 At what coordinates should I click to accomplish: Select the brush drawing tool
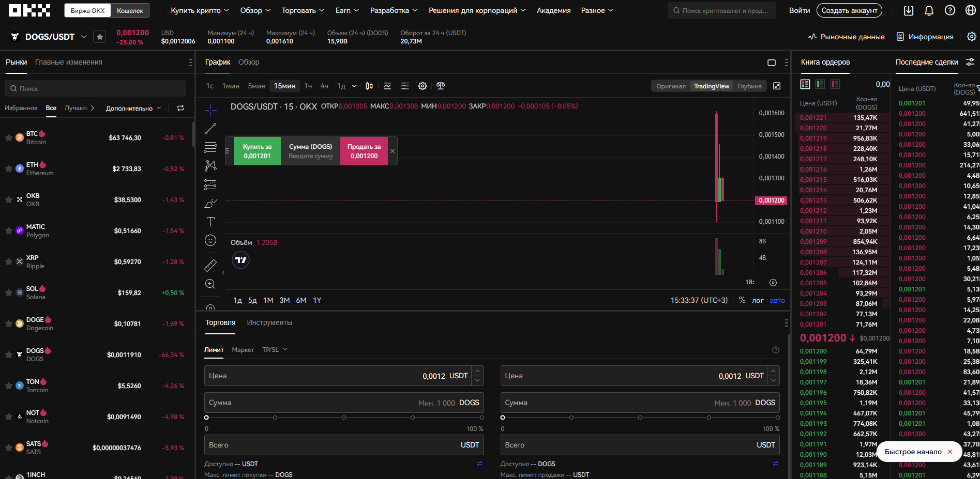click(210, 203)
